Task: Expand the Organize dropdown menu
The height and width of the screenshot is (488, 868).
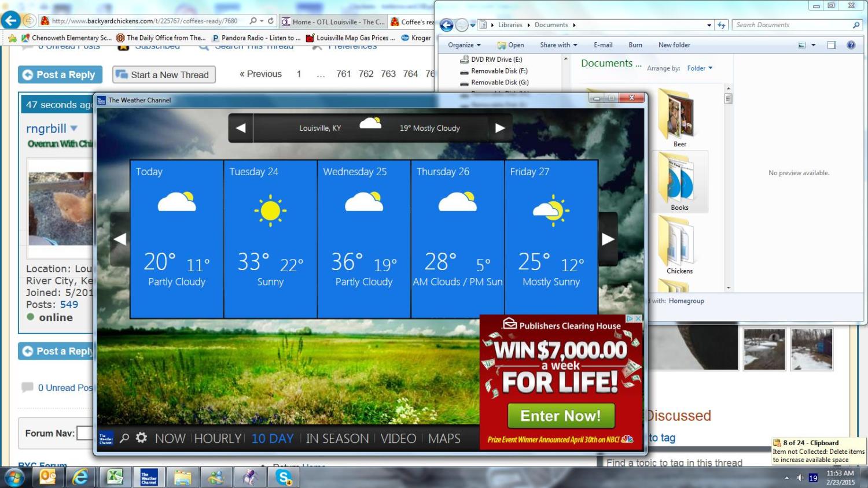Action: coord(464,45)
